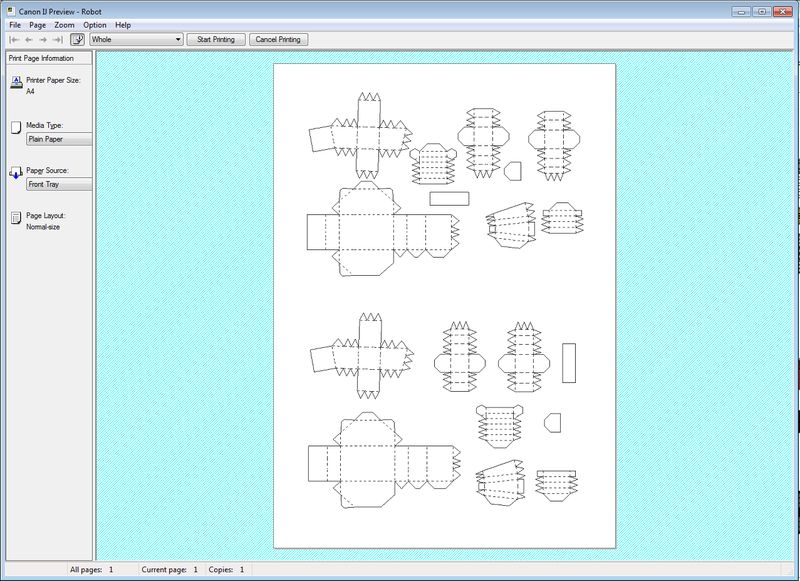Click the 'Normal-size' layout value
Image resolution: width=800 pixels, height=581 pixels.
43,226
